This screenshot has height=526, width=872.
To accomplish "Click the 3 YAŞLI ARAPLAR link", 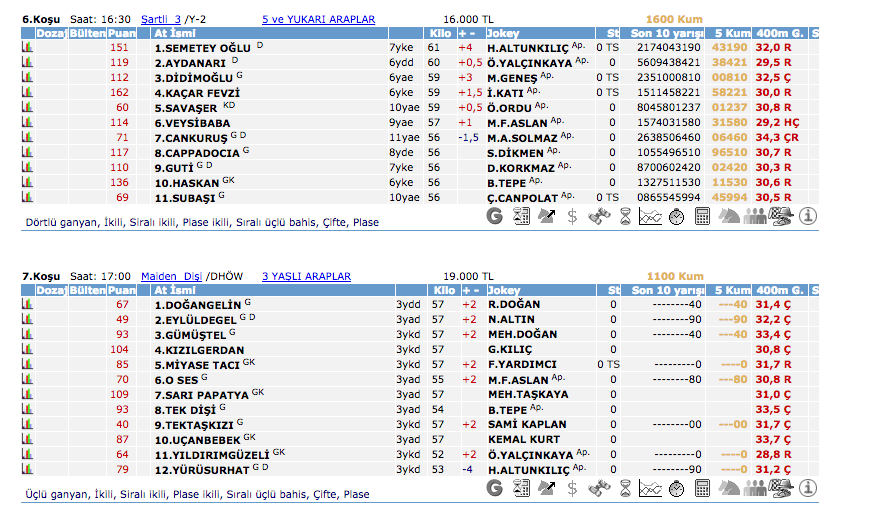I will point(306,276).
